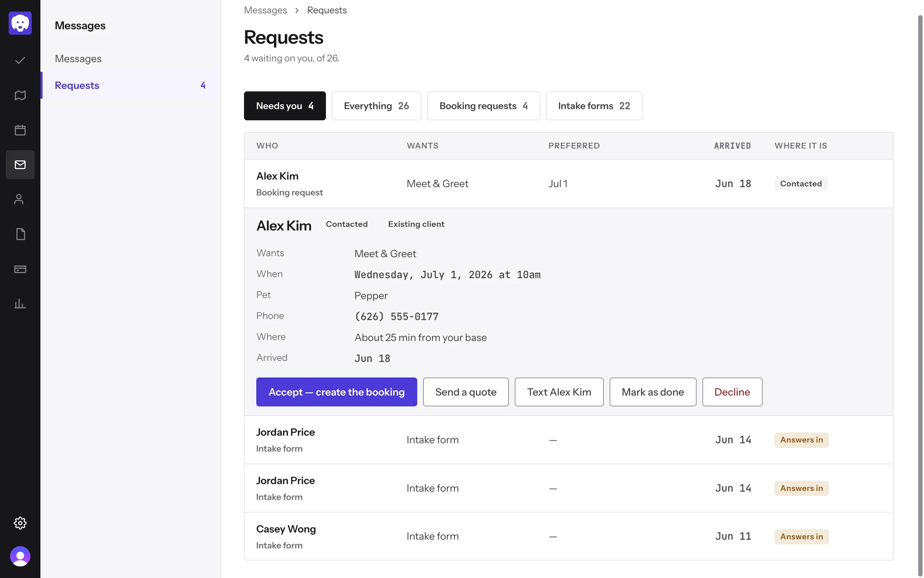924x578 pixels.
Task: Click Mark as done button
Action: coord(653,392)
